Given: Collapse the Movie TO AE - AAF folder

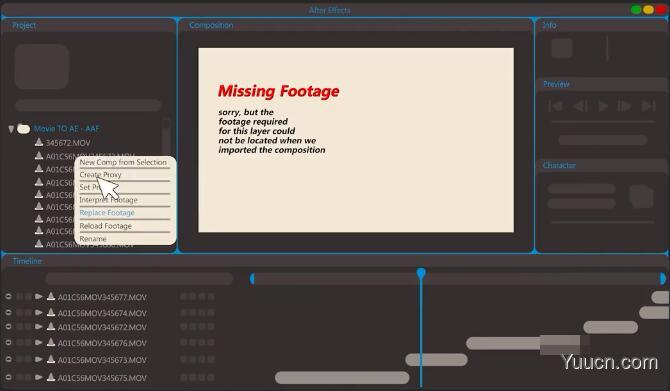Looking at the screenshot, I should [11, 129].
